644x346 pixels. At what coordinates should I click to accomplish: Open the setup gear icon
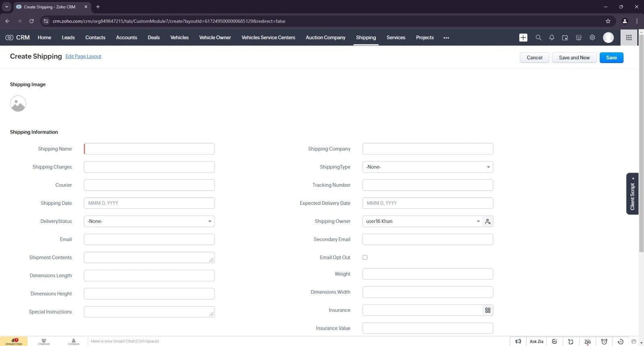592,37
